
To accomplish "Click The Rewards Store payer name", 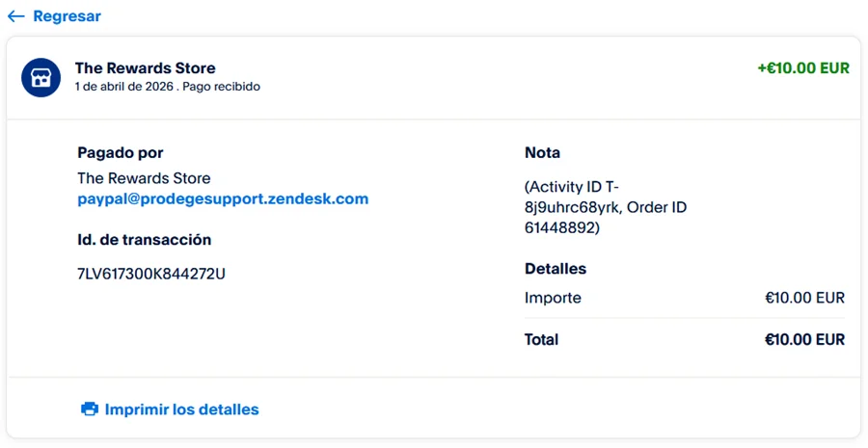I will coord(144,178).
